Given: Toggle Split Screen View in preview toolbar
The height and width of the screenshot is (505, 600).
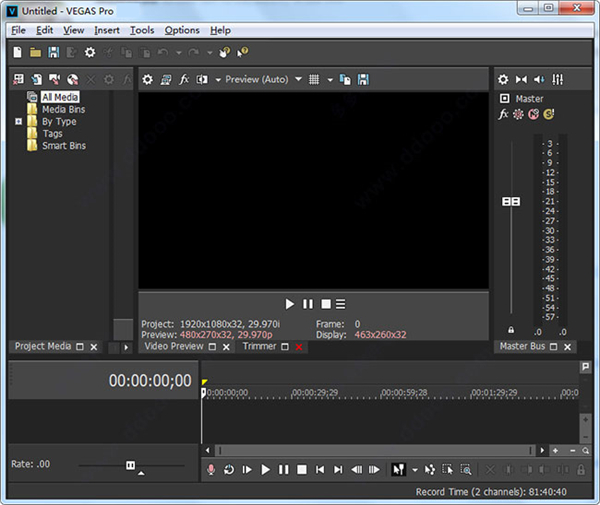Looking at the screenshot, I should 202,79.
